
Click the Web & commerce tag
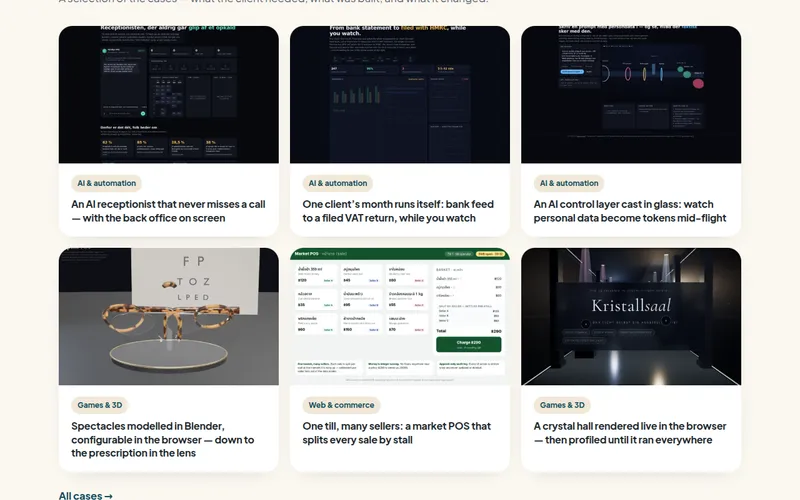coord(341,405)
